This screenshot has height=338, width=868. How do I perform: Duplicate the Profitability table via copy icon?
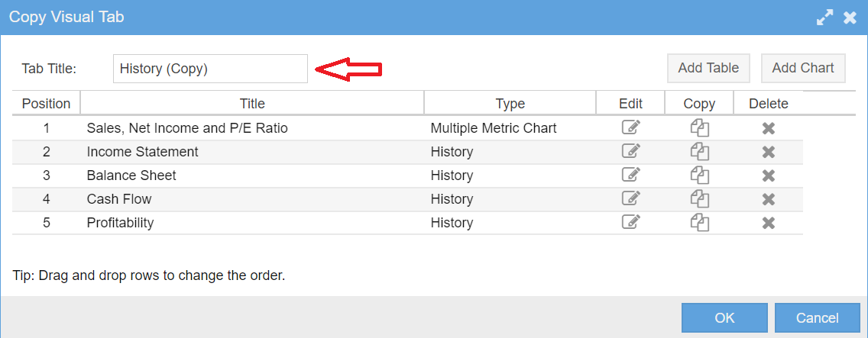click(700, 224)
